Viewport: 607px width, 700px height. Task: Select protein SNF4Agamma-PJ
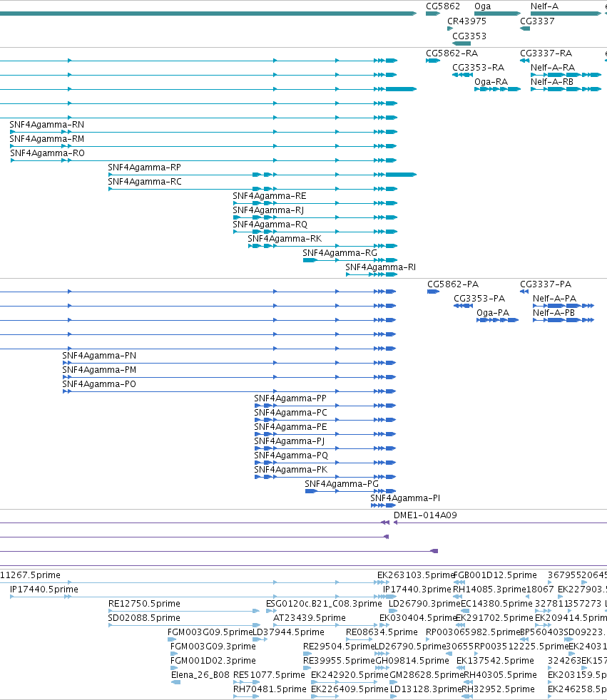tap(290, 441)
